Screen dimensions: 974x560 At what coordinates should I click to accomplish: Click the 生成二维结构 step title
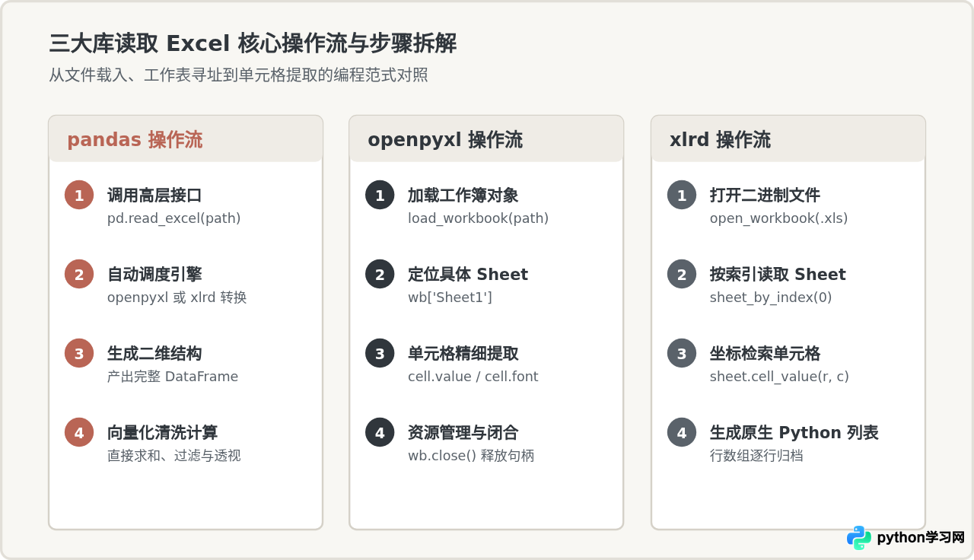coord(154,354)
